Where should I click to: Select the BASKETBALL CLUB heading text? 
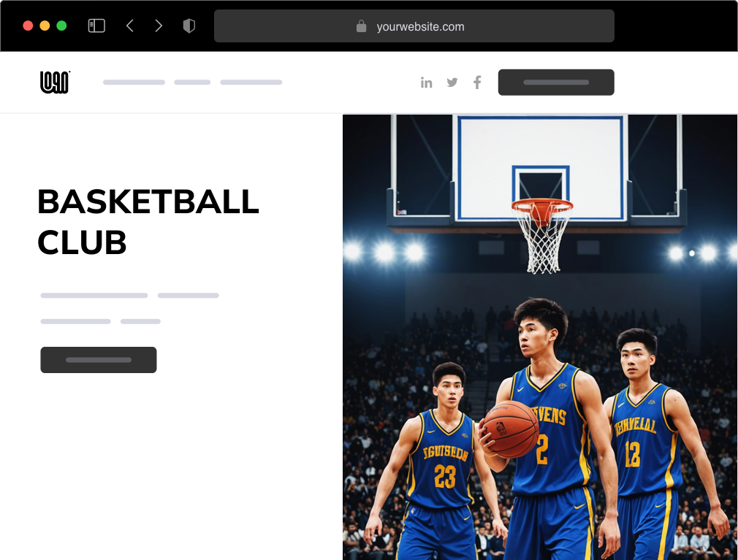tap(148, 222)
